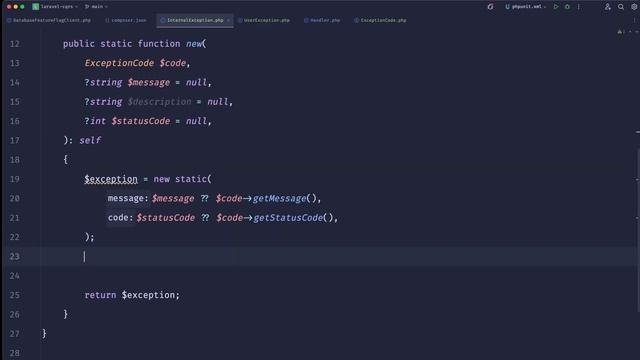This screenshot has width=640, height=360.
Task: Click 'ExceptionCode' type on line 13
Action: click(119, 63)
